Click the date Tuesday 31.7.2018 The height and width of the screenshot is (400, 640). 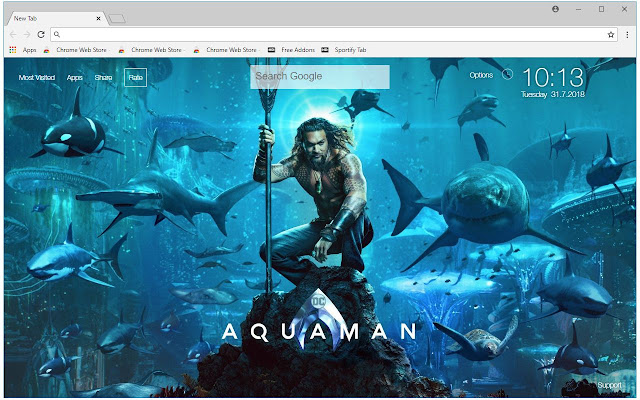pyautogui.click(x=553, y=94)
